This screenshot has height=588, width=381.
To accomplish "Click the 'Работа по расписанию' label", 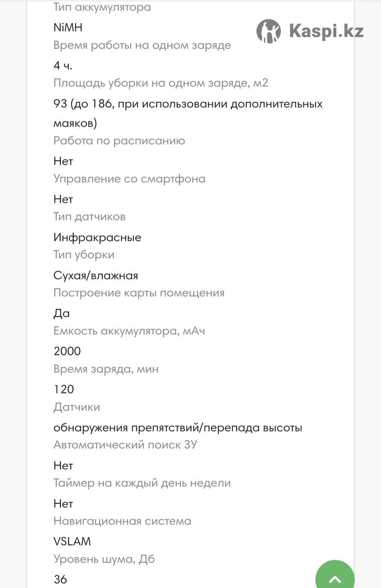I will click(119, 141).
